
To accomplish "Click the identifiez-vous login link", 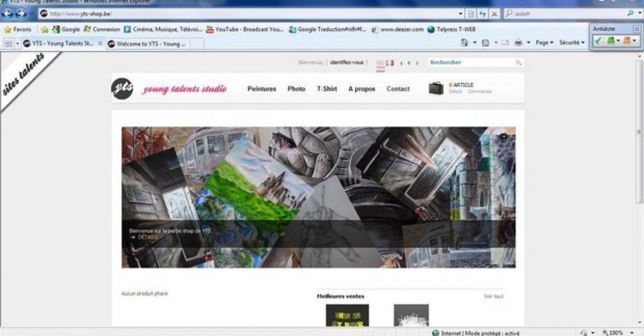I will tap(347, 63).
